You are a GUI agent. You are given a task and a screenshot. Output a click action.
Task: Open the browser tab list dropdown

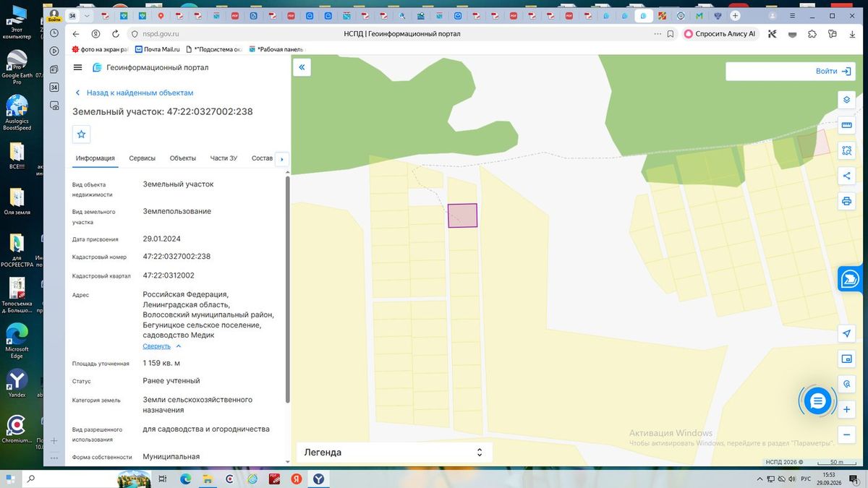(x=88, y=15)
